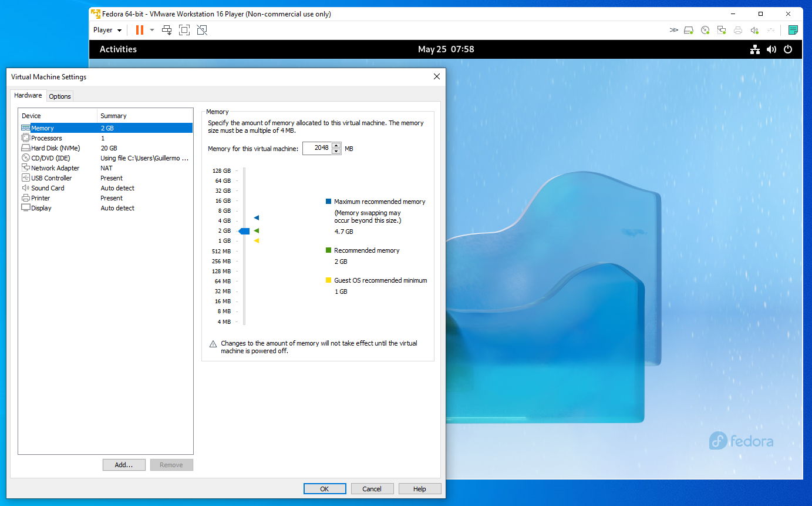Screen dimensions: 812x506
Task: Click the '20 GB' summary value
Action: click(x=109, y=148)
